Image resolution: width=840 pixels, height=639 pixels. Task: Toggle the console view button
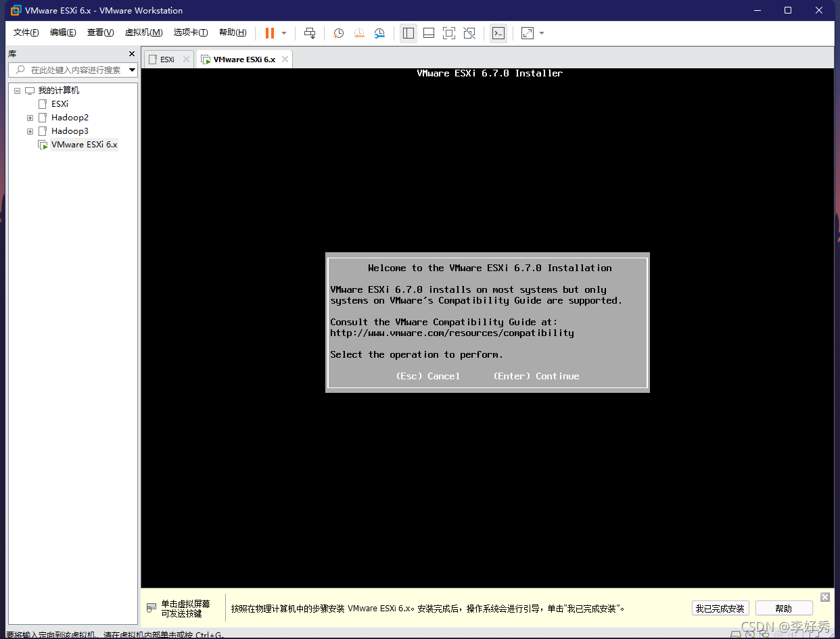pyautogui.click(x=498, y=33)
